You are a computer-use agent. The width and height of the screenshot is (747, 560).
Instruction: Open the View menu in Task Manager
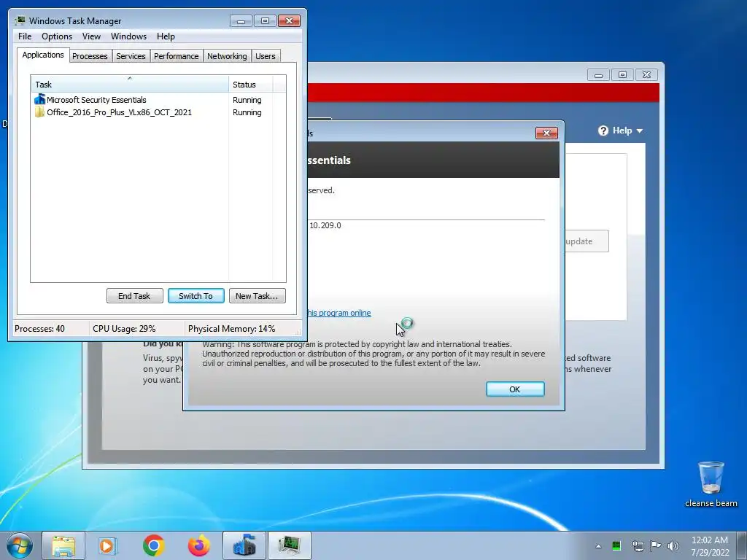91,36
